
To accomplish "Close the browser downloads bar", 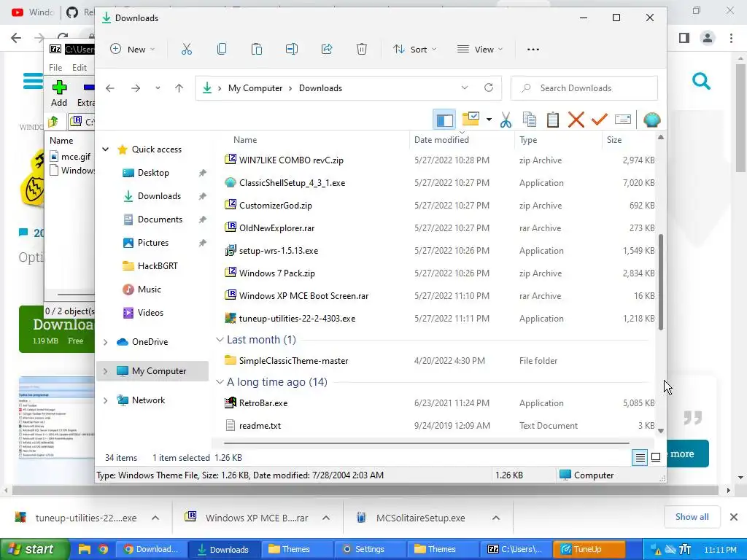I will [x=734, y=517].
